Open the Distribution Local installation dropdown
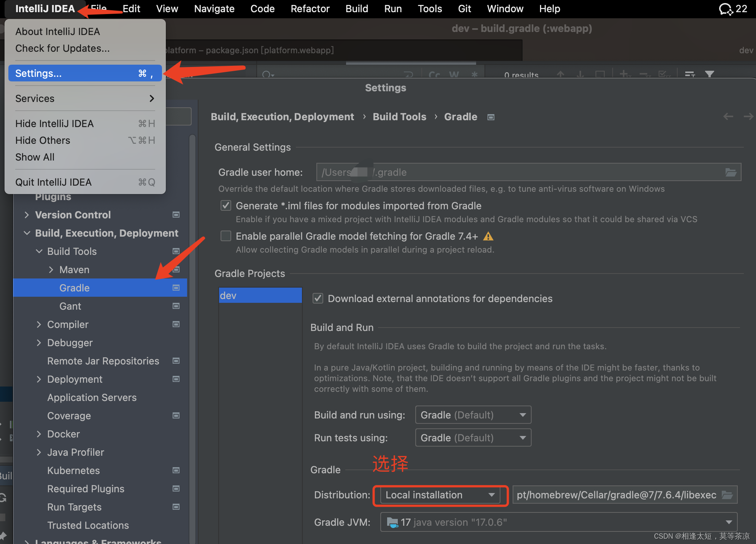The width and height of the screenshot is (756, 544). 440,495
